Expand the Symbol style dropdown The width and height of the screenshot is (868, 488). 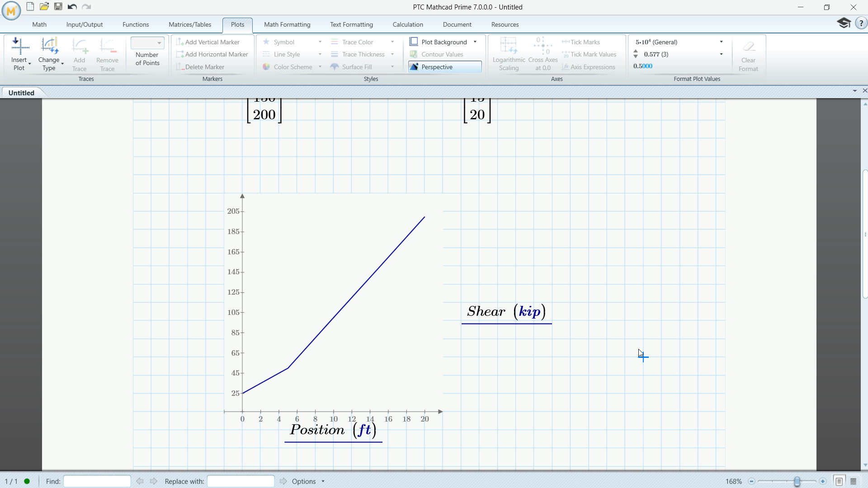coord(320,42)
